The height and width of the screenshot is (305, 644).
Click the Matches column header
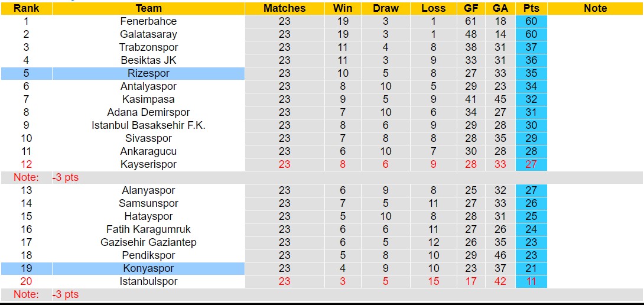tap(284, 8)
